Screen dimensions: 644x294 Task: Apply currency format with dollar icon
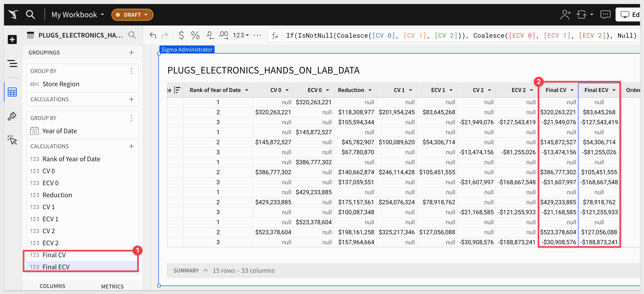181,35
